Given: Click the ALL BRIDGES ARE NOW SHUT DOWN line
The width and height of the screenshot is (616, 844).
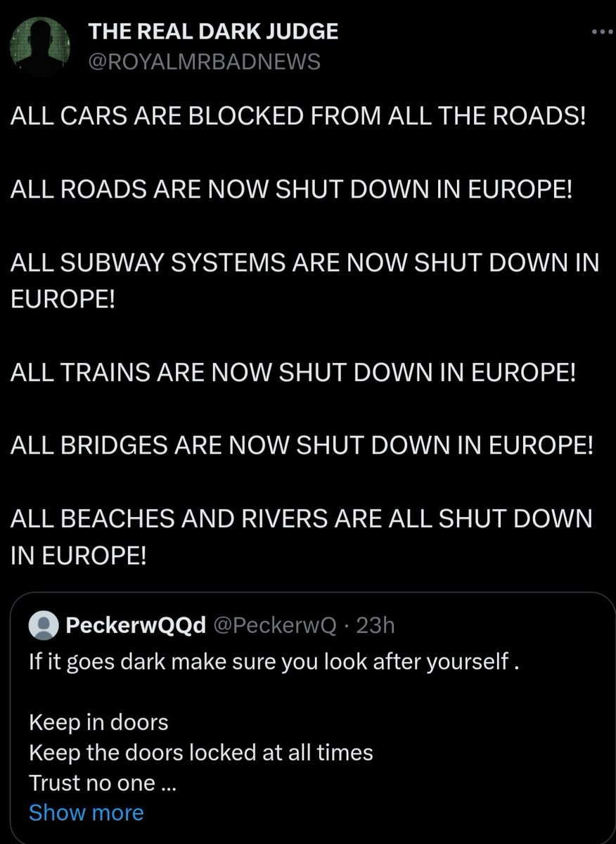Looking at the screenshot, I should point(302,447).
